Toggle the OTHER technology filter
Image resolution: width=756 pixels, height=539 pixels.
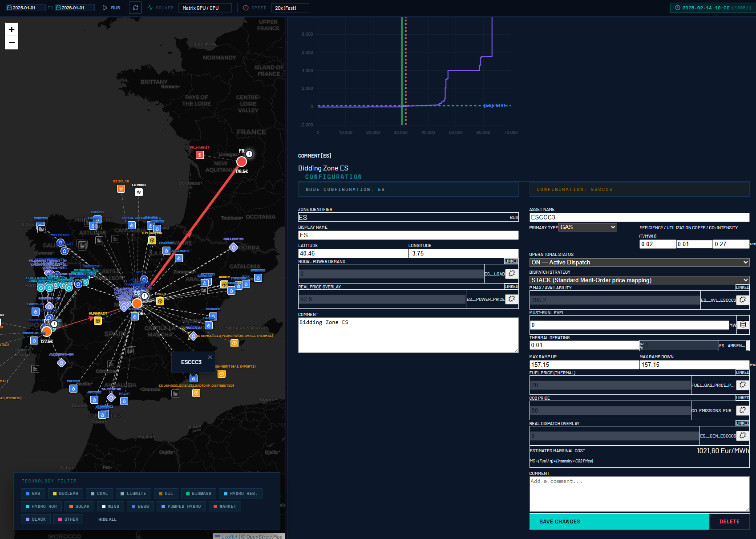tap(68, 519)
